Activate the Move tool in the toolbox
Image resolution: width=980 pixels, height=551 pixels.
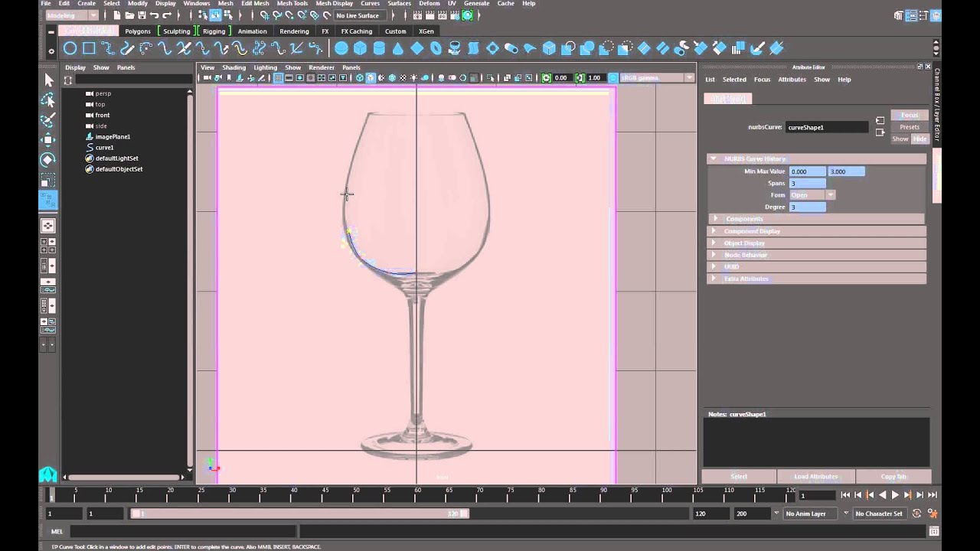(x=48, y=139)
